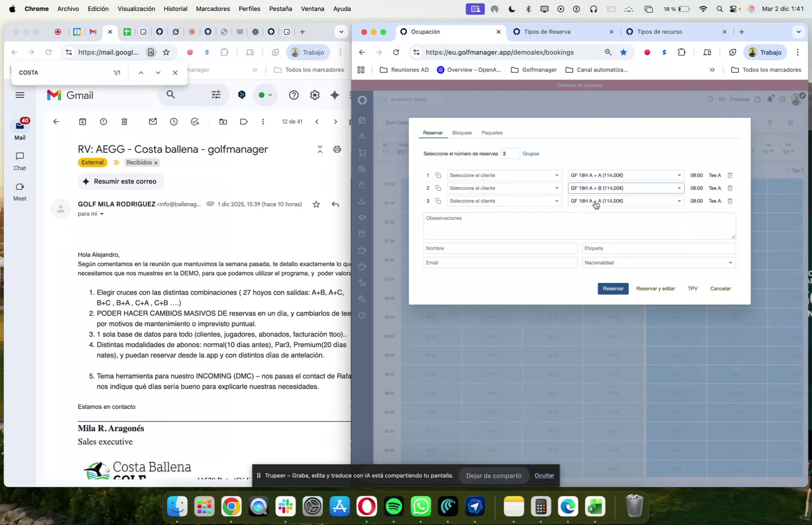The height and width of the screenshot is (525, 812).
Task: Delete the email using the trash icon
Action: tap(125, 122)
